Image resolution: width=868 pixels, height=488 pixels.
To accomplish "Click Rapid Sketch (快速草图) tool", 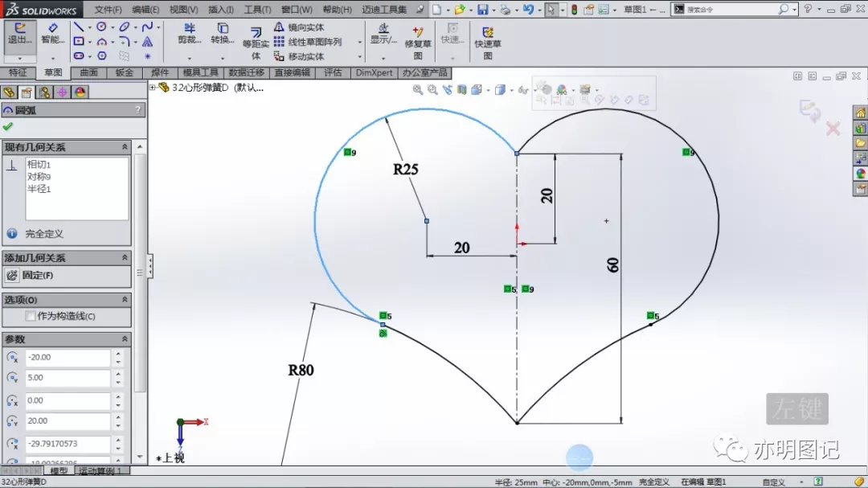I will (488, 42).
